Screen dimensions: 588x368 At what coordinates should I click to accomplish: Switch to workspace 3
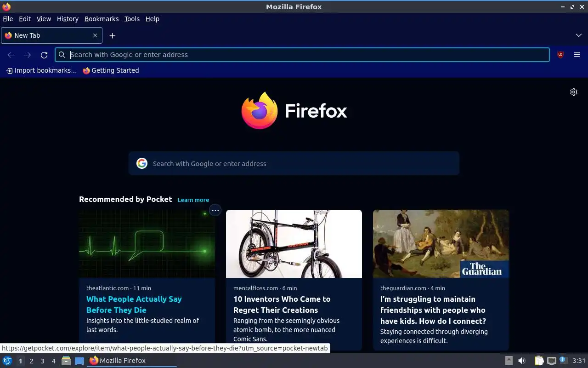coord(43,361)
